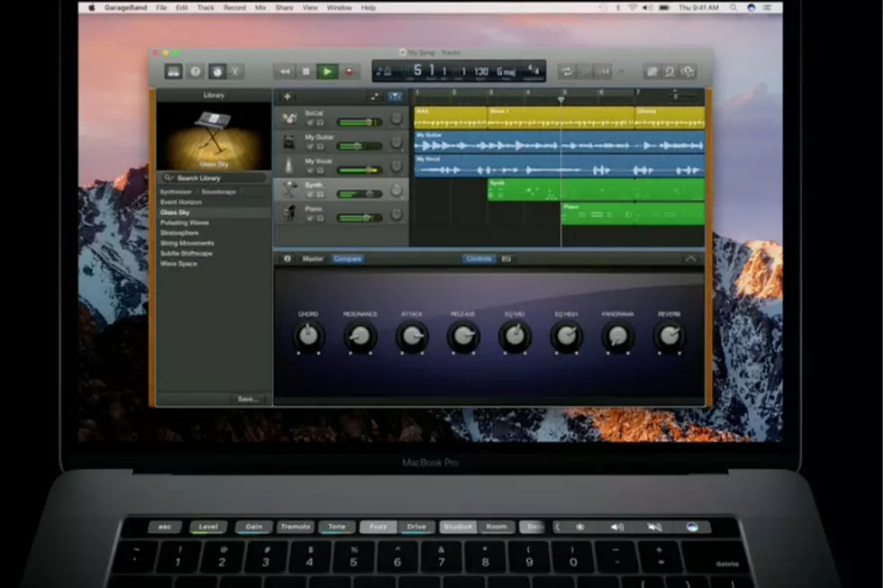Viewport: 883px width, 588px height.
Task: Select the Piano track icon
Action: tap(289, 213)
